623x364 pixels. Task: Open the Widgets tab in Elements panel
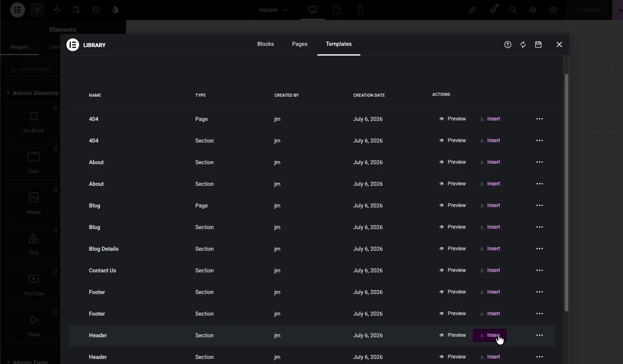point(20,47)
